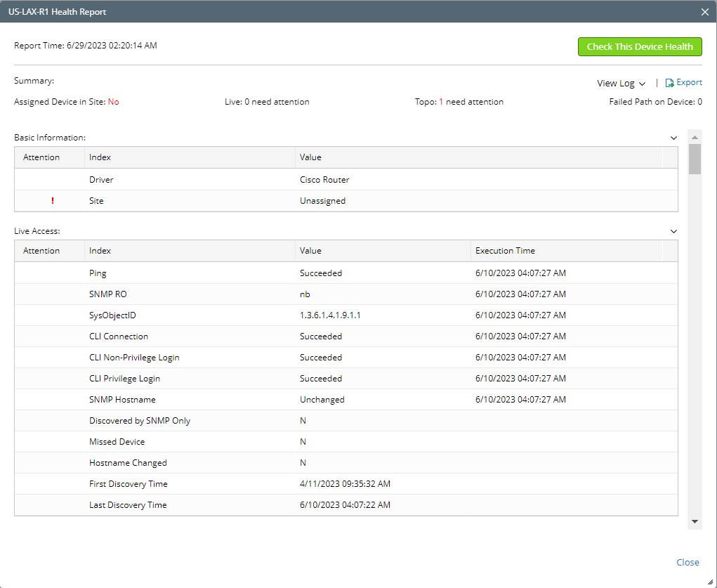Click the scrollbar down arrow
This screenshot has height=588, width=717.
[695, 521]
